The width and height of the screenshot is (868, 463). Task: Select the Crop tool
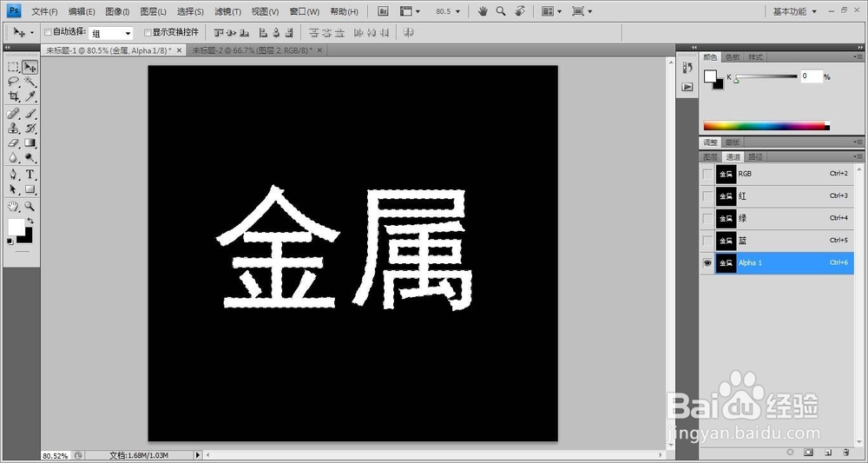[13, 96]
